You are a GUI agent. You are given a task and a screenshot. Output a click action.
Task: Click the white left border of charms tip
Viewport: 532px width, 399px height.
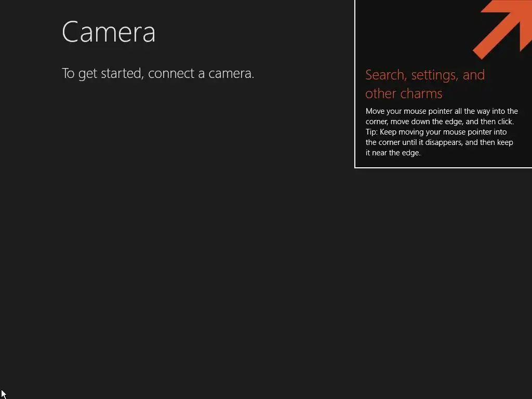coord(355,84)
